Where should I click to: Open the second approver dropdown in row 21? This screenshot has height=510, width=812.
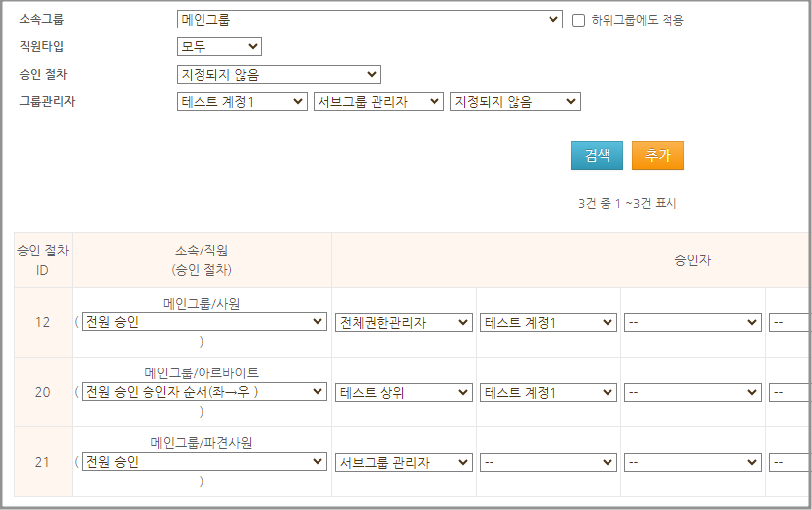(x=548, y=462)
